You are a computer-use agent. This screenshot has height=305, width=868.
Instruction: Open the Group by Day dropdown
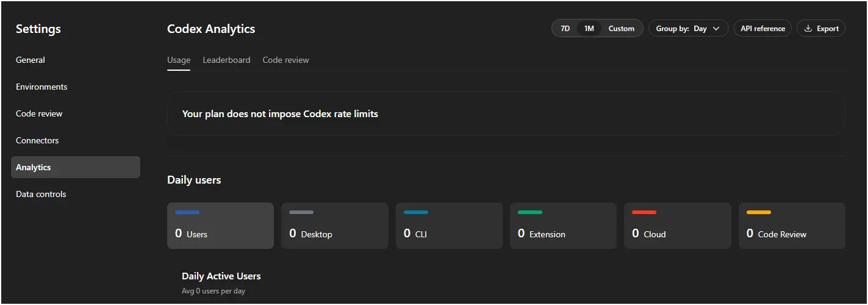688,29
